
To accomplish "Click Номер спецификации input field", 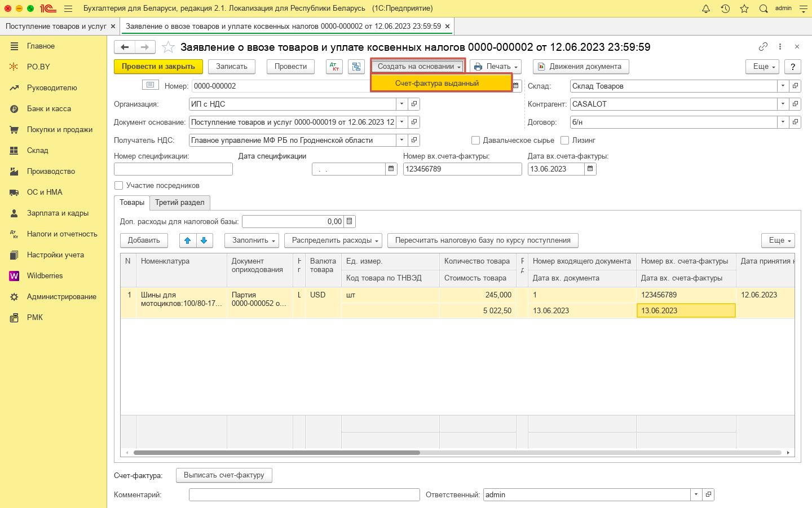I will tap(173, 169).
